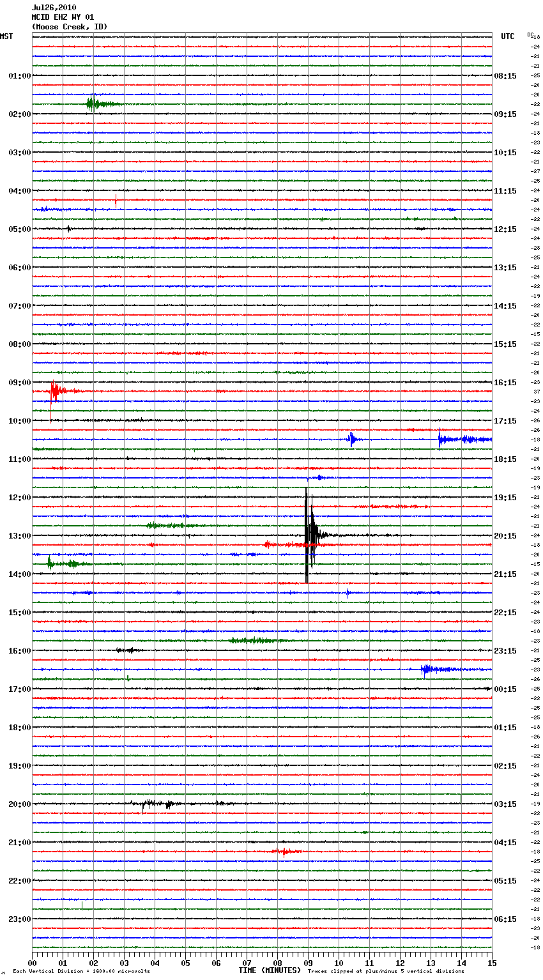Image resolution: width=543 pixels, height=980 pixels.
Task: Click the 12:15 UTC time label
Action: coord(505,229)
